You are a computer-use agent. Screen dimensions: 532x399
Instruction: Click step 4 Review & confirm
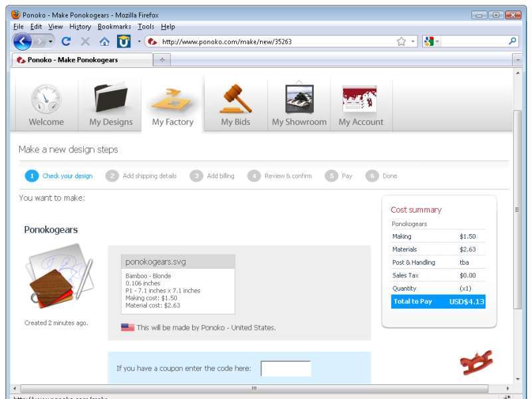279,176
